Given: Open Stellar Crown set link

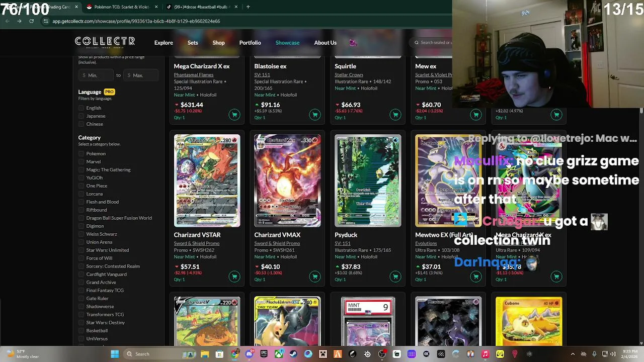Looking at the screenshot, I should (x=349, y=75).
